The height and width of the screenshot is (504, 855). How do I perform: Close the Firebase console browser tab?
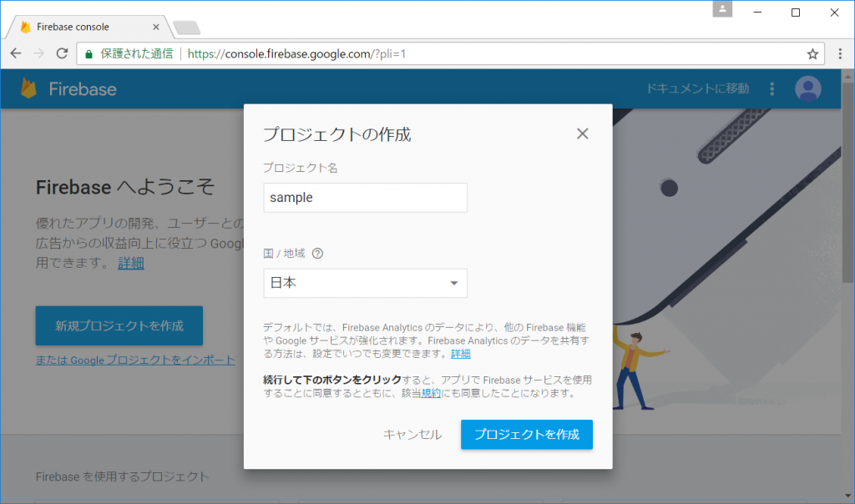156,27
